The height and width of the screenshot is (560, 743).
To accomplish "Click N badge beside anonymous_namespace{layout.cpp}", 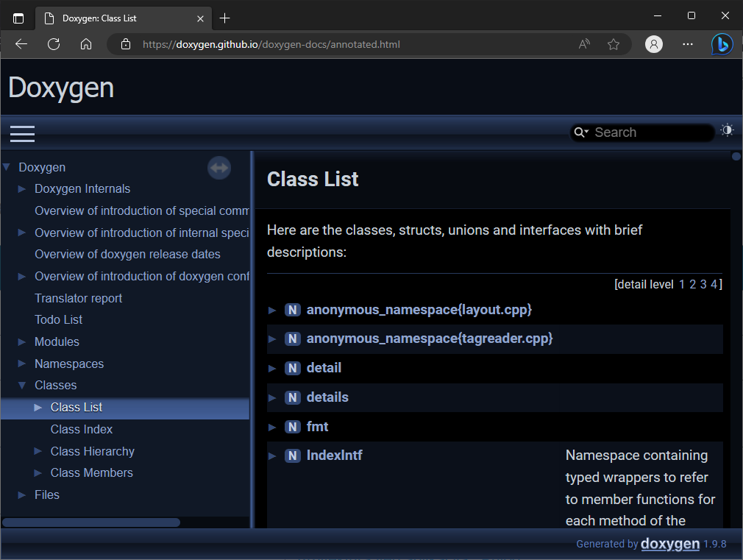I will click(x=293, y=310).
